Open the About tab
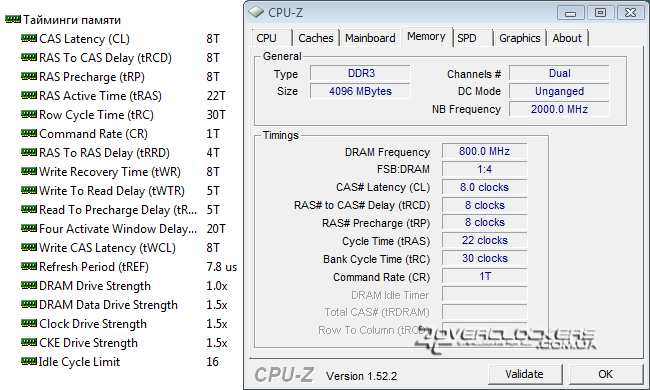Image resolution: width=650 pixels, height=390 pixels. [x=567, y=38]
